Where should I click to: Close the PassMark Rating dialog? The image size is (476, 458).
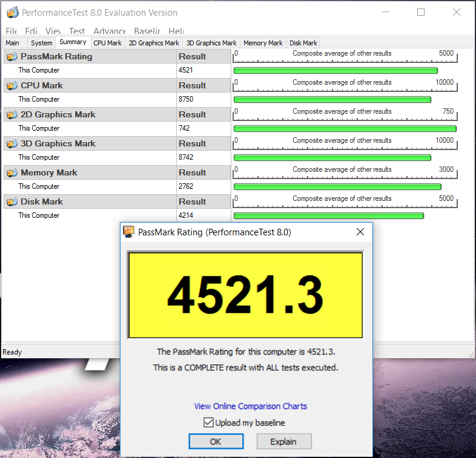[360, 232]
